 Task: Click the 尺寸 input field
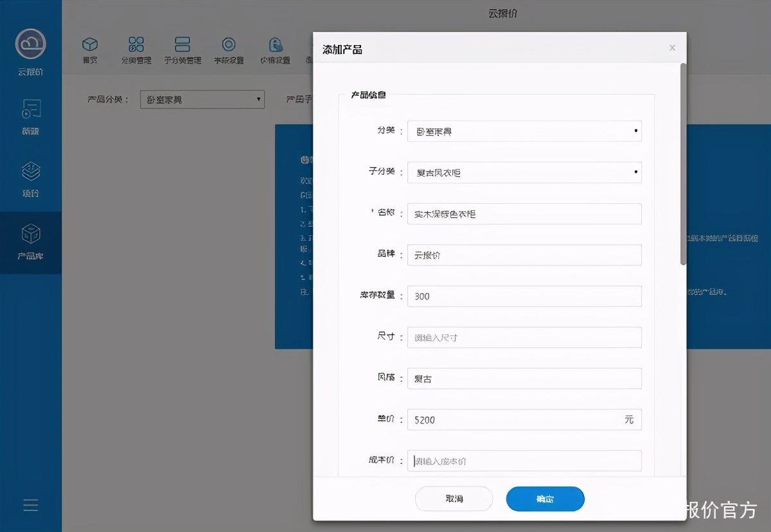524,337
